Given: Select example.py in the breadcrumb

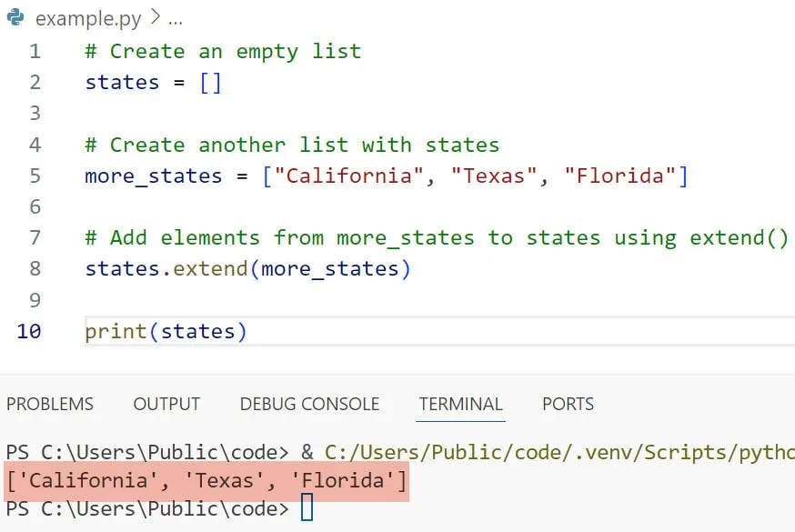Looking at the screenshot, I should (x=88, y=19).
